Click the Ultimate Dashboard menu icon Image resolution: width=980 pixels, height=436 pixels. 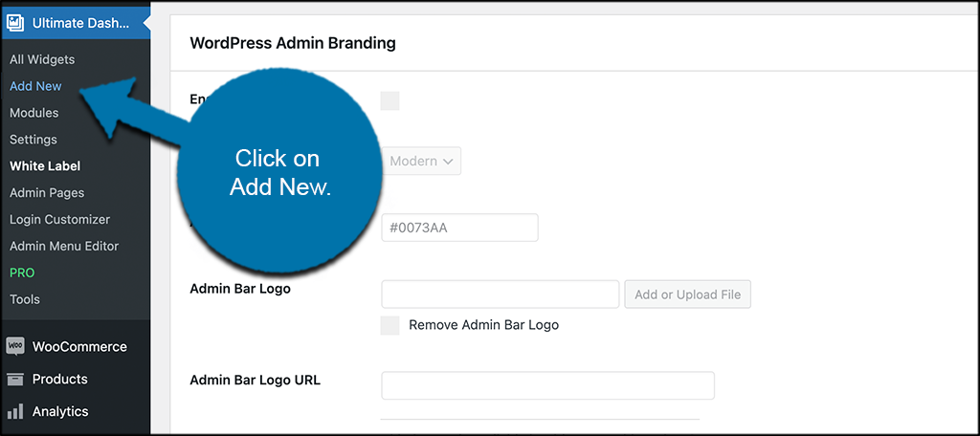[x=15, y=24]
